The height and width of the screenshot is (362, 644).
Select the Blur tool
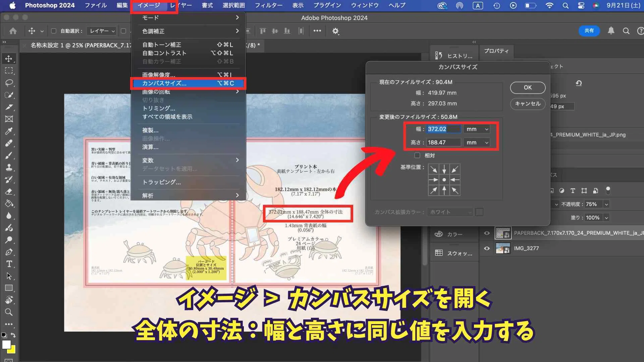[9, 216]
